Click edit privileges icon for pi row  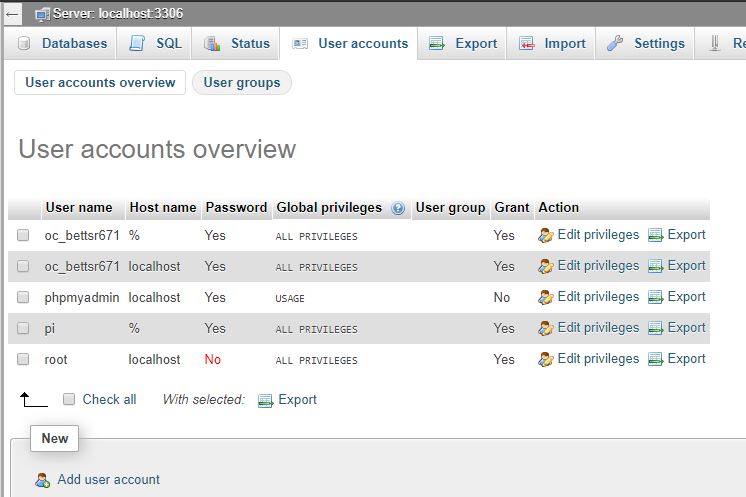(x=546, y=328)
